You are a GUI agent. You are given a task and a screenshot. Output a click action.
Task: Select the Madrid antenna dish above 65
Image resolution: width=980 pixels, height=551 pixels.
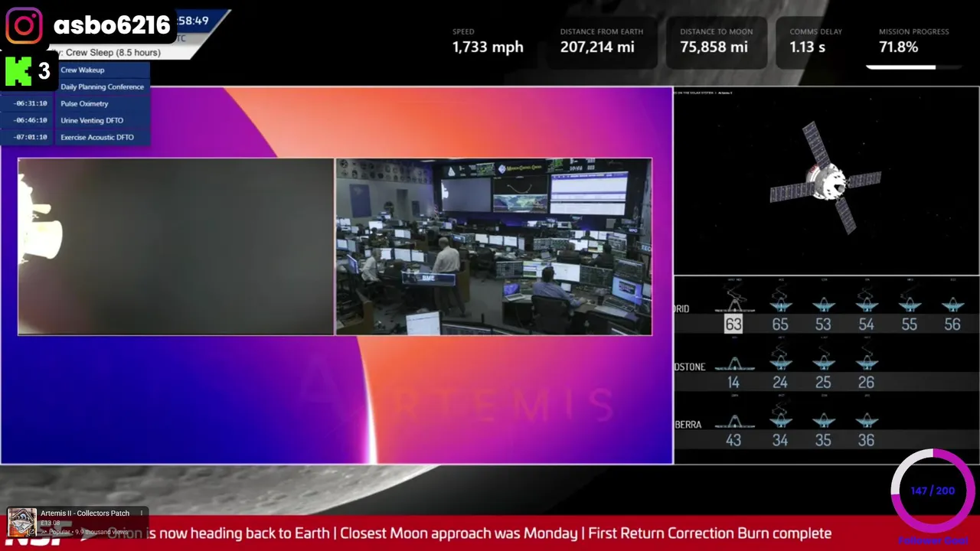pyautogui.click(x=780, y=303)
